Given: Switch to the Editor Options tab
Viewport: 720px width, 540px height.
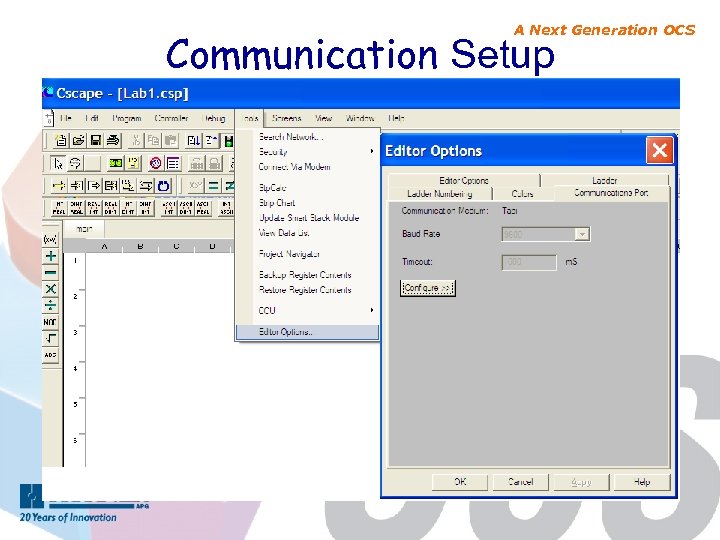Looking at the screenshot, I should coord(464,180).
